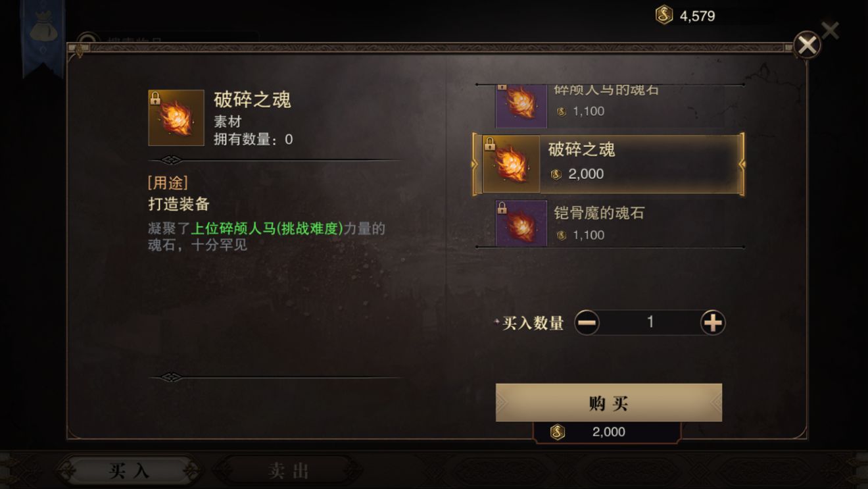Click the quantity field showing 1
The width and height of the screenshot is (868, 489).
pyautogui.click(x=650, y=322)
